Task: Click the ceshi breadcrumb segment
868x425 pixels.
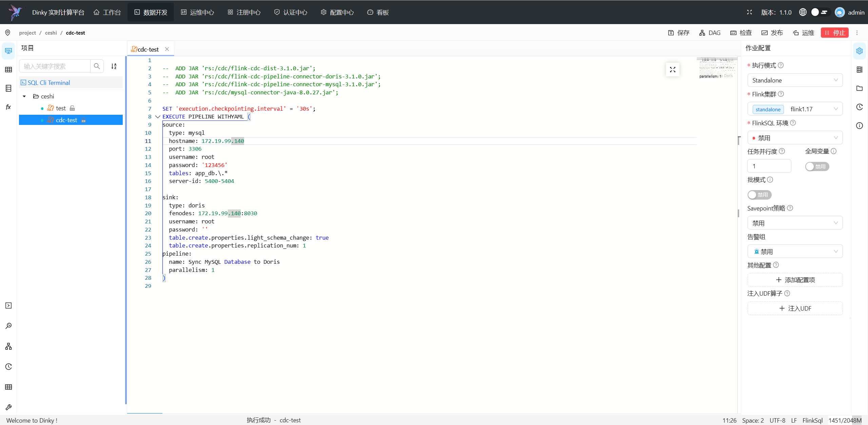Action: point(51,33)
